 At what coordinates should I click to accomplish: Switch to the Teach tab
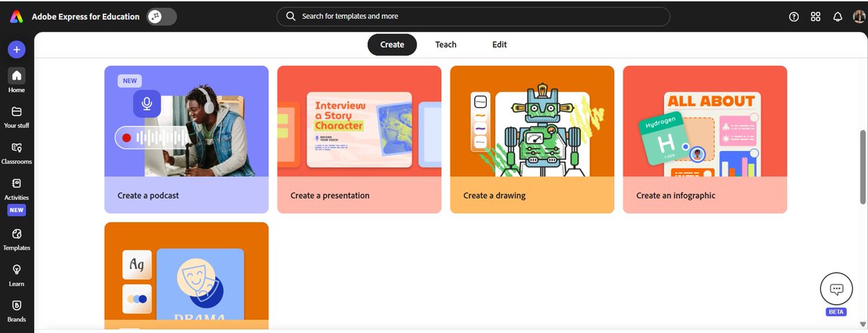[446, 44]
